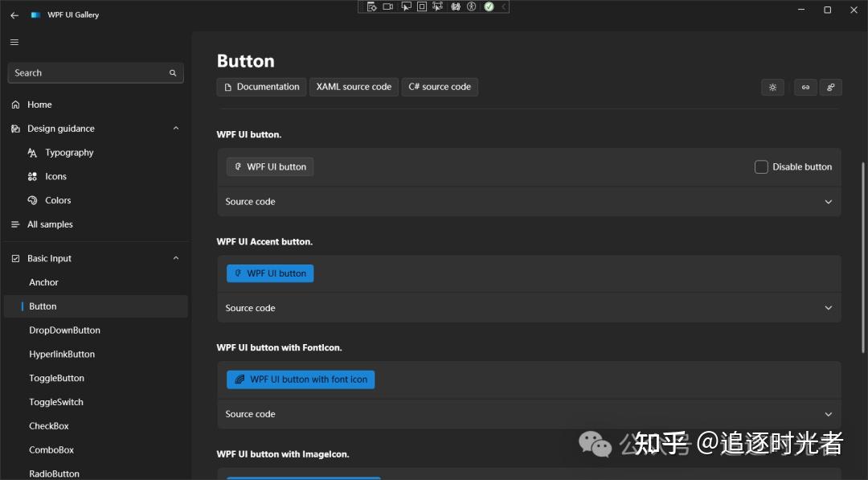
Task: Click the link icon near top right
Action: coord(805,87)
